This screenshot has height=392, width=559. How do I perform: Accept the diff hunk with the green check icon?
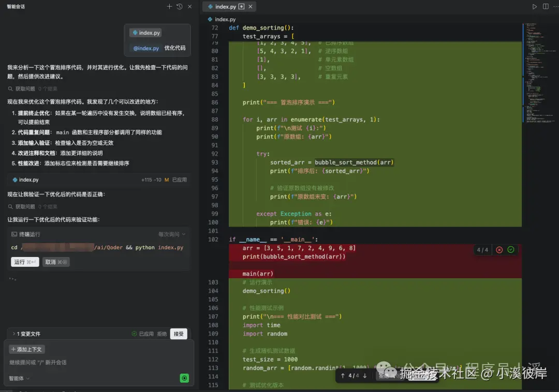tap(510, 250)
